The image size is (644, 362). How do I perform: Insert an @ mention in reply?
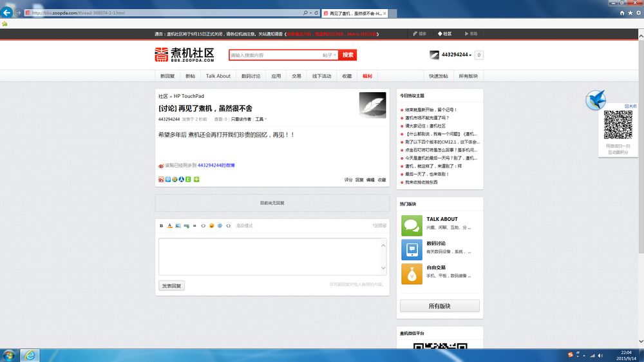pos(220,225)
